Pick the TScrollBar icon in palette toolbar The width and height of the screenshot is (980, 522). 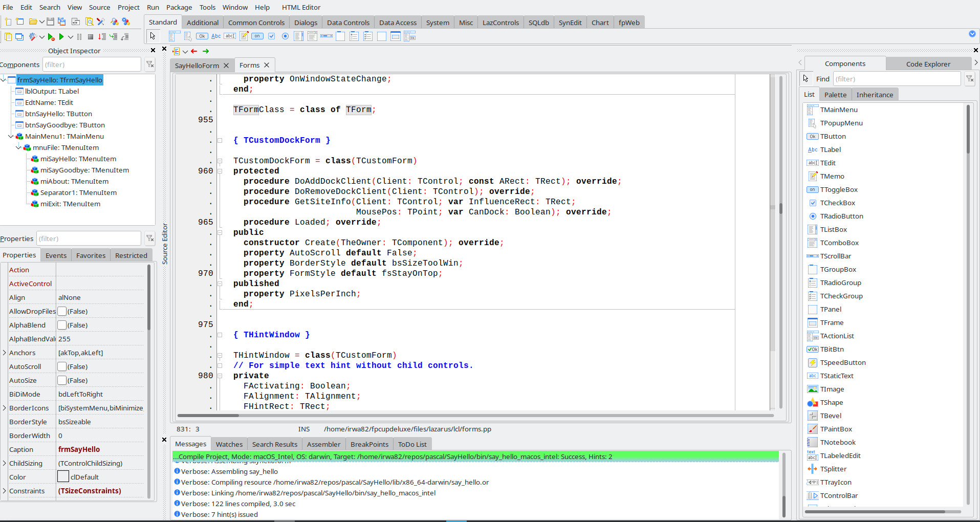[x=326, y=36]
